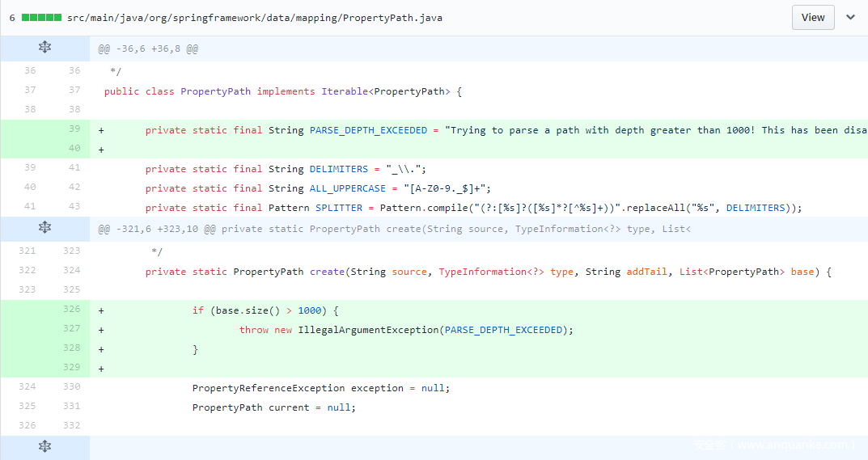The image size is (868, 460).
Task: Open the PropertyPath.java file path link
Action: (x=255, y=18)
